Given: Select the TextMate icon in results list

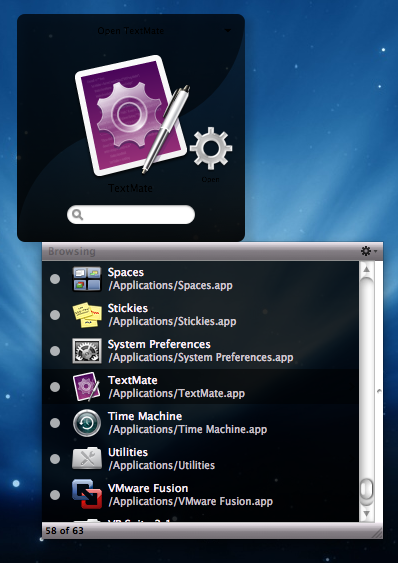Looking at the screenshot, I should 86,387.
